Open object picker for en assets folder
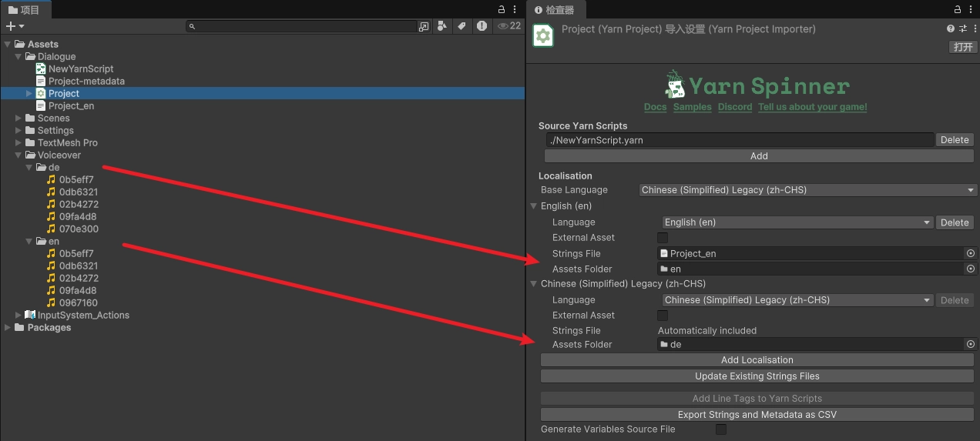Screen dimensions: 980x441 point(971,269)
